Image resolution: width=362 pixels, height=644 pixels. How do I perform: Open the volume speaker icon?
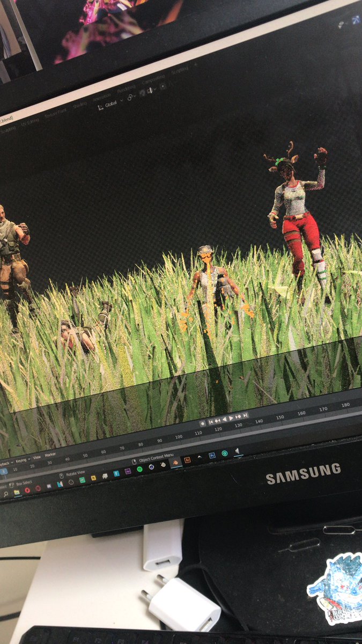[237, 451]
